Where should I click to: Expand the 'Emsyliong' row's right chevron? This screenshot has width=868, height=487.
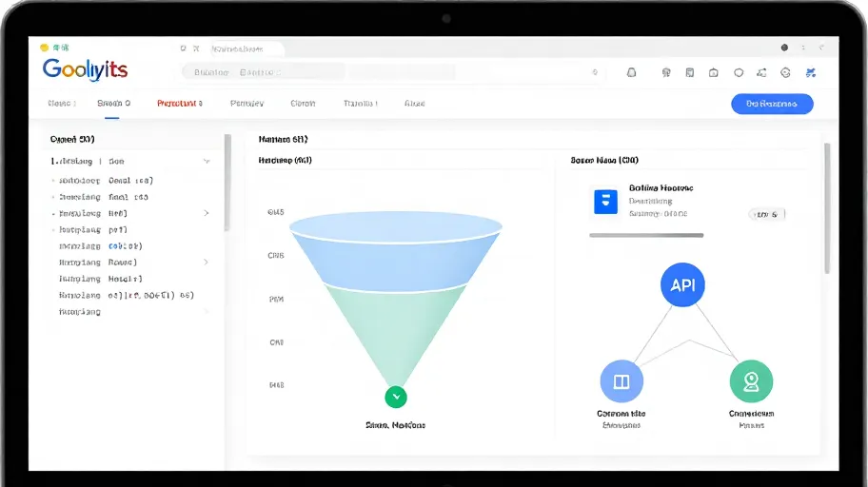[x=206, y=213]
